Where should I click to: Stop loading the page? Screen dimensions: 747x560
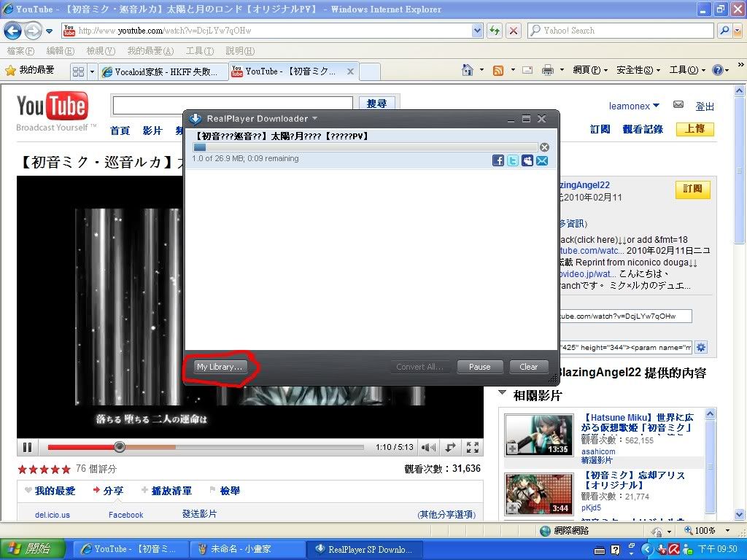coord(513,31)
